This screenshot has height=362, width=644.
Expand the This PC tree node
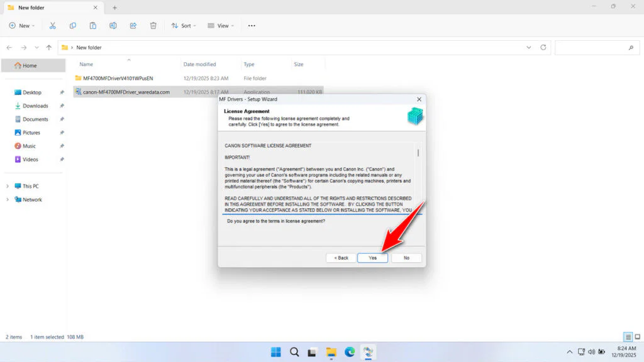(8, 186)
